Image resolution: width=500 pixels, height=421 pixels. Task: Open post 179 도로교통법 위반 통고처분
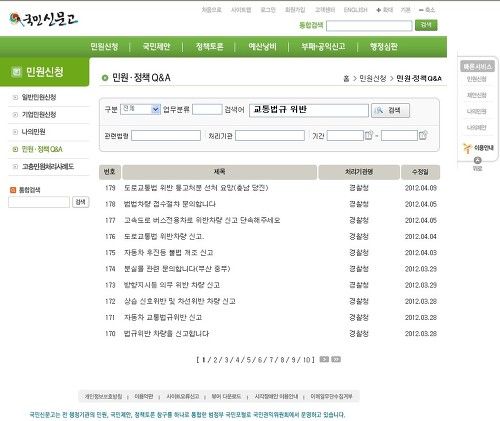(x=196, y=188)
